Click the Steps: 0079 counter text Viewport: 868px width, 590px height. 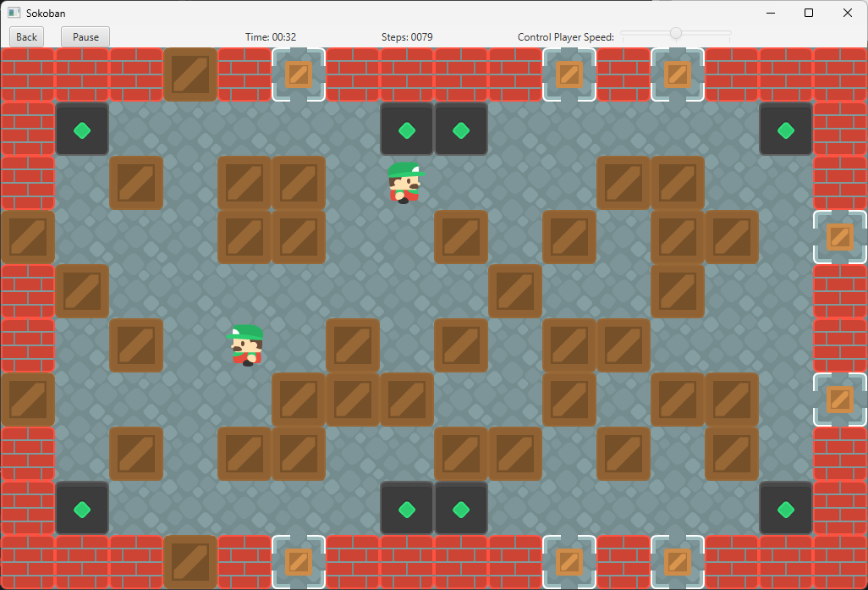click(407, 37)
